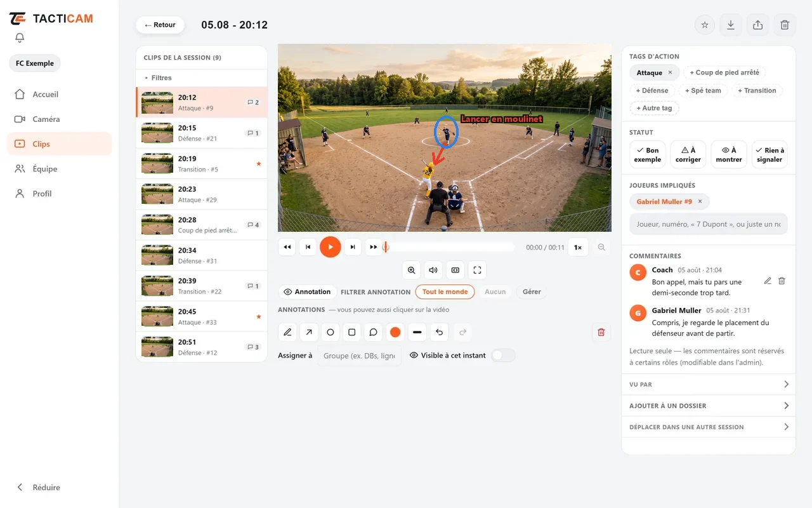Edit the Coach comment

click(768, 281)
